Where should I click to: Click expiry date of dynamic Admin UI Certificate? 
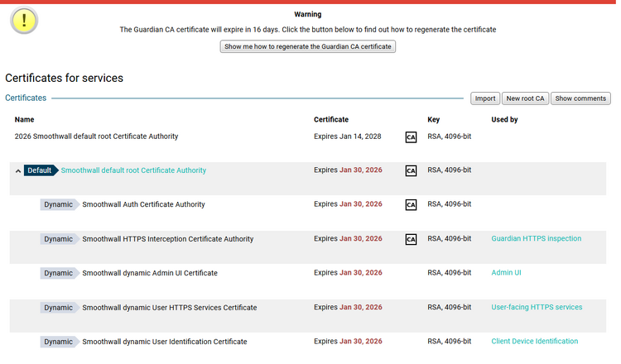pyautogui.click(x=361, y=273)
